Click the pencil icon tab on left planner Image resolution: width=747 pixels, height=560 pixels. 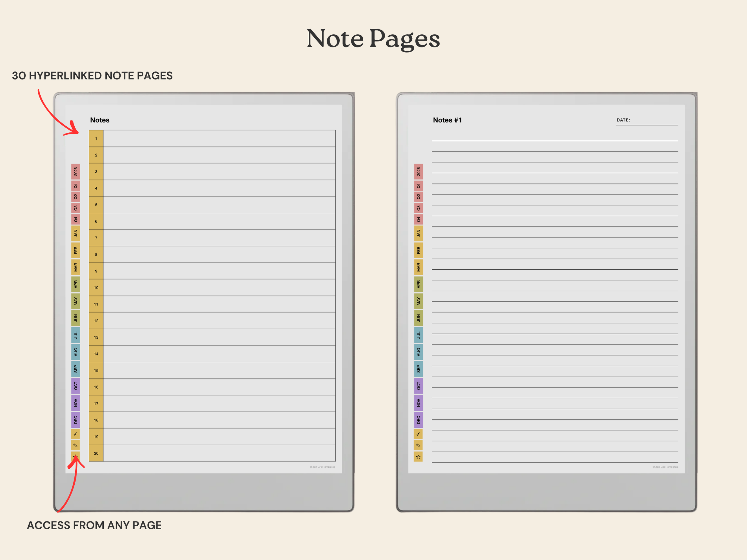[x=75, y=445]
